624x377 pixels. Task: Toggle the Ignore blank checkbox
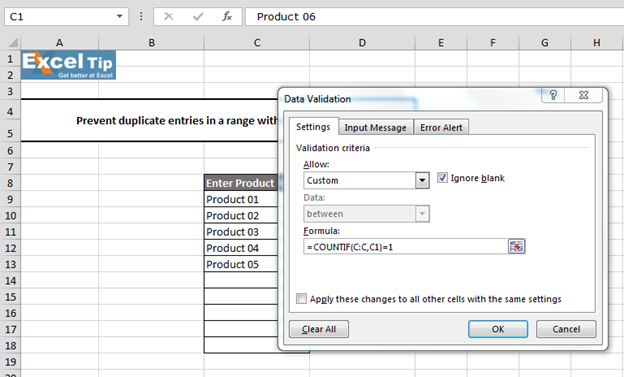coord(442,178)
